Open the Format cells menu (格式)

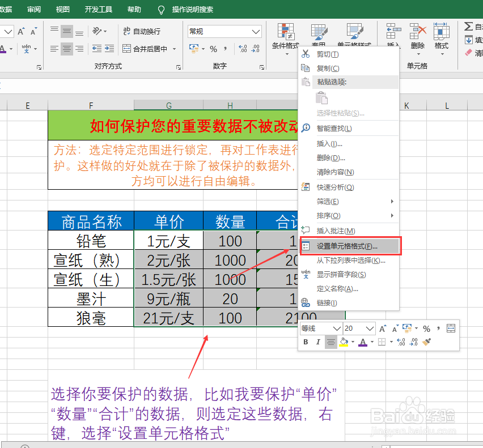tap(442, 39)
